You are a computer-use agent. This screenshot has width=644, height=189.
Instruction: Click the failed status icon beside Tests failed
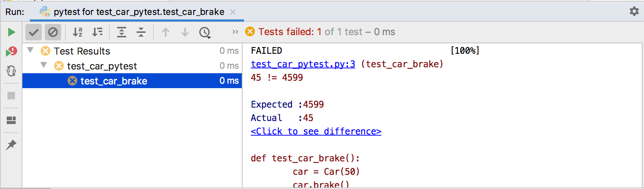point(250,32)
